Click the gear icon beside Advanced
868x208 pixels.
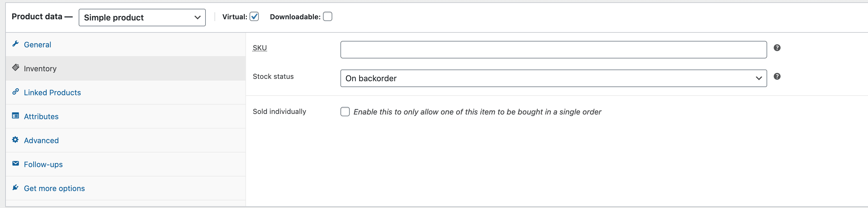click(x=15, y=139)
